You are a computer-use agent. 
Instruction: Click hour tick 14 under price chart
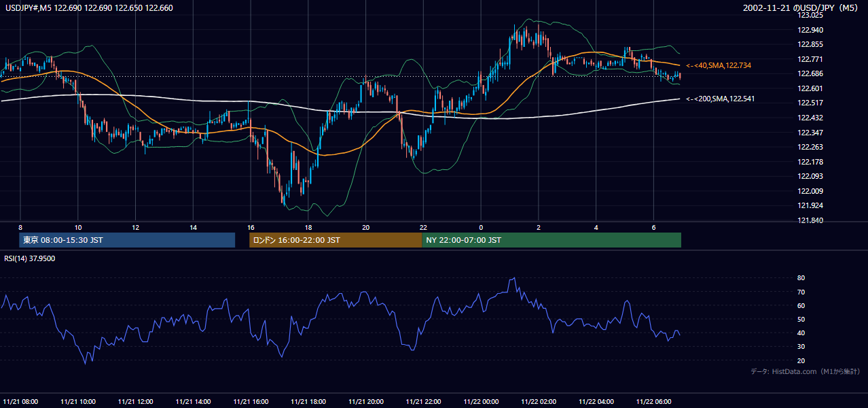pyautogui.click(x=194, y=227)
